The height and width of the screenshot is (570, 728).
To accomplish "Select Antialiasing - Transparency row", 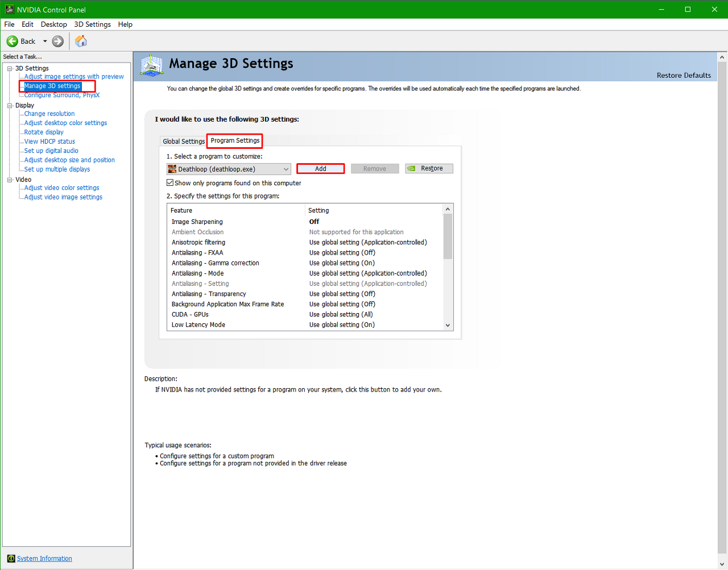I will pyautogui.click(x=305, y=294).
